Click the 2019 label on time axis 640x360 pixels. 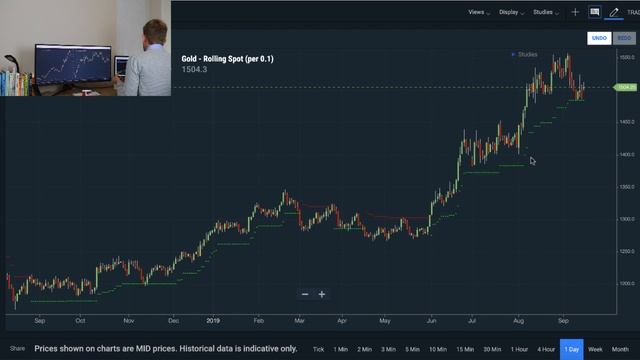[213, 321]
